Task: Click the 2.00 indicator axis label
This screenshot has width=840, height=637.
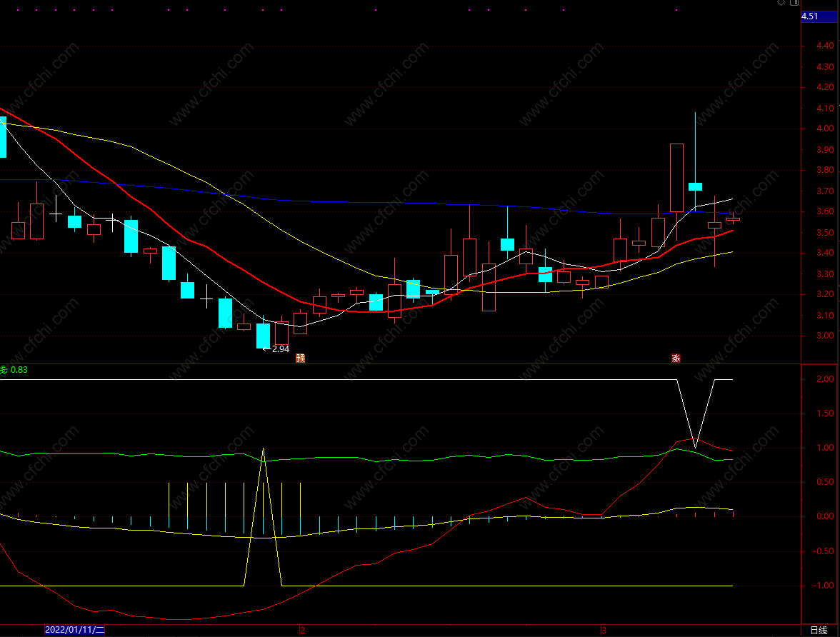Action: coord(825,378)
